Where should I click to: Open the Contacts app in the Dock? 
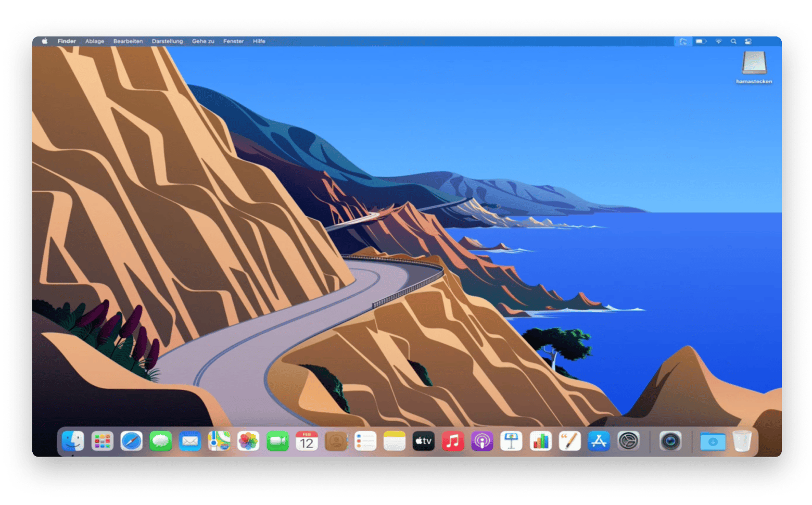336,441
